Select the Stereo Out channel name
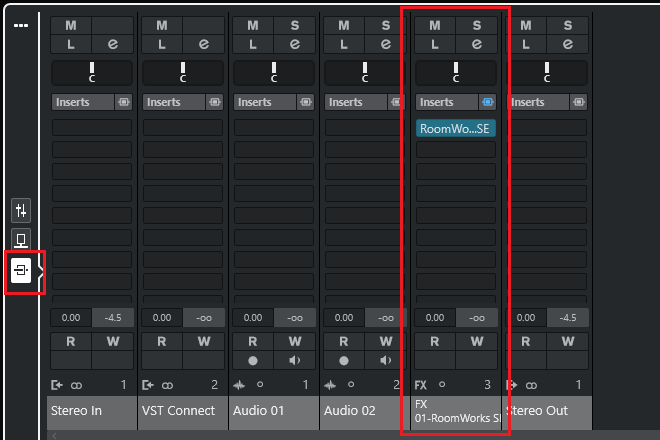 click(x=547, y=411)
